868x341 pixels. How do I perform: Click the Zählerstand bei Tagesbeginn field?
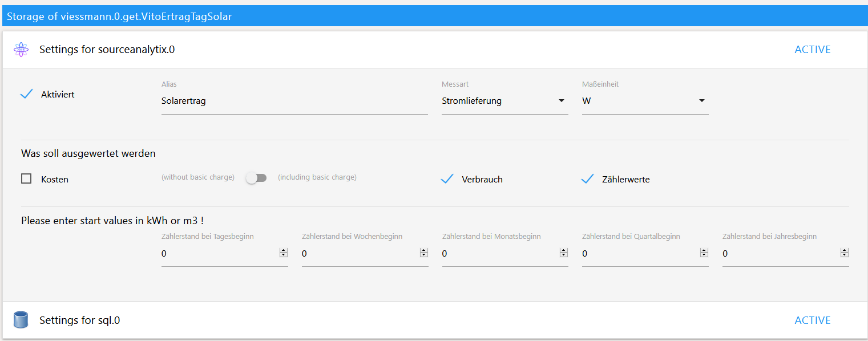click(x=225, y=254)
